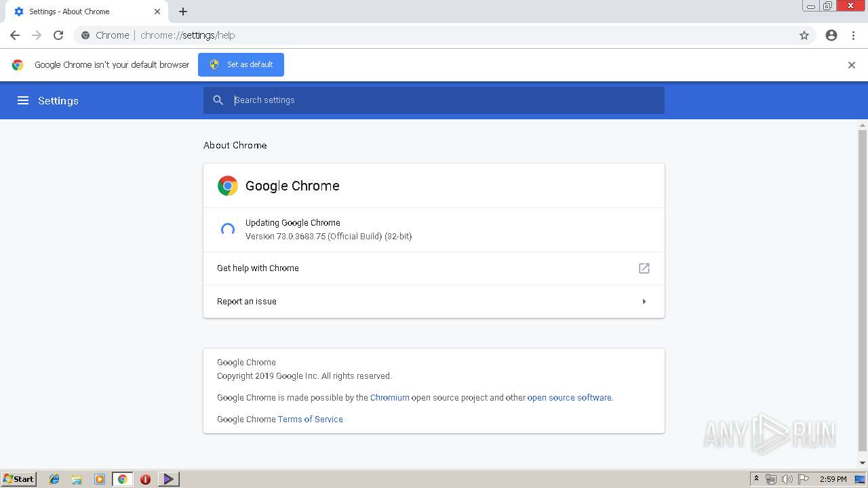Open the open source software link
Image resolution: width=868 pixels, height=488 pixels.
[x=570, y=398]
